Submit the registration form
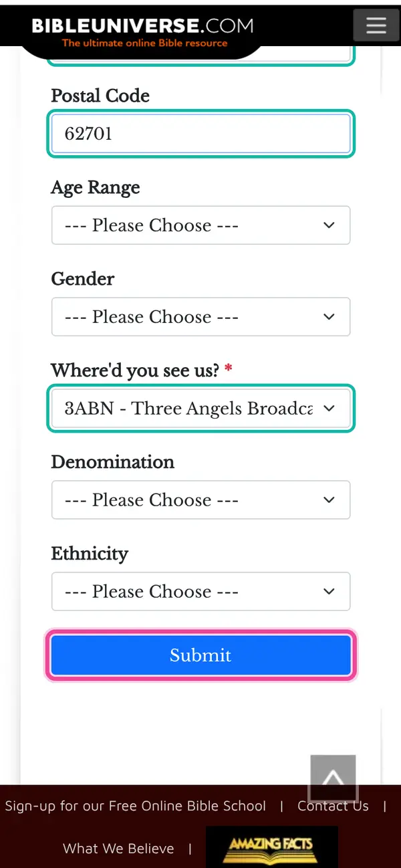401x868 pixels. [x=200, y=655]
